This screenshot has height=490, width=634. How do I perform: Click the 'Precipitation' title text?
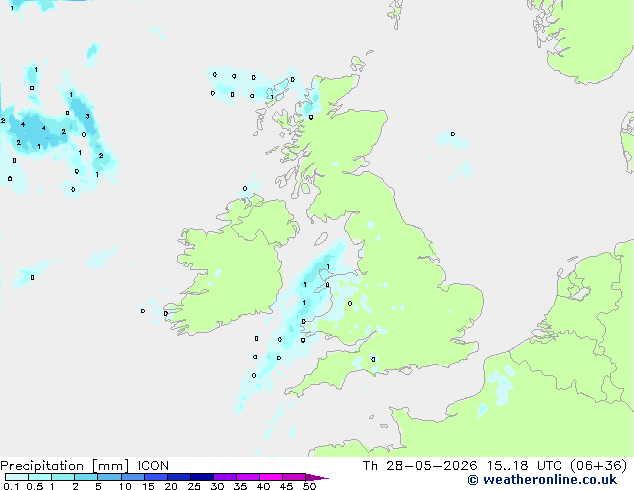click(42, 466)
